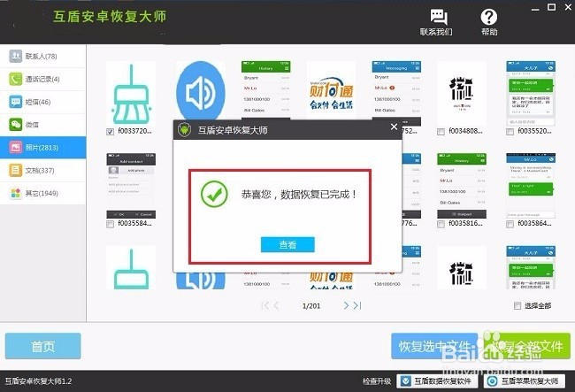
Task: Click the green checkmark success icon
Action: click(x=214, y=195)
